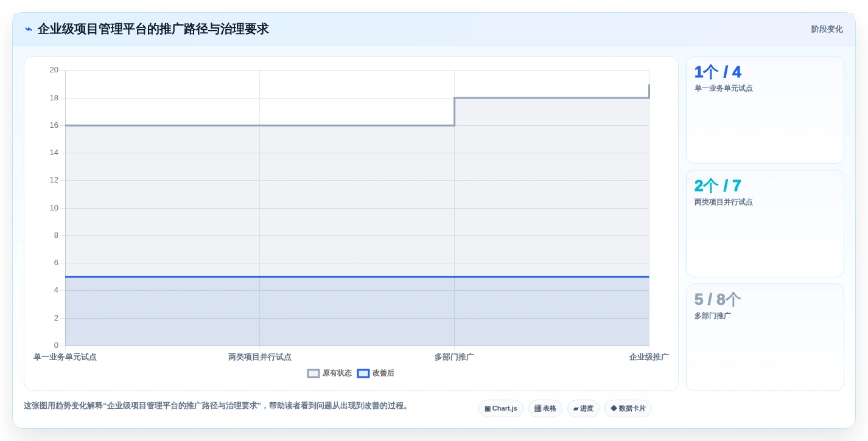Toggle the 原有状态 legend swatch
Screen dimensions: 868x441
pos(313,373)
